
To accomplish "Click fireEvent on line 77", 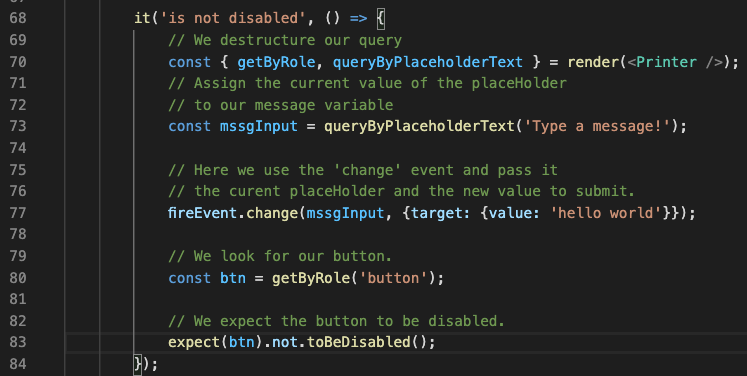I will point(202,213).
